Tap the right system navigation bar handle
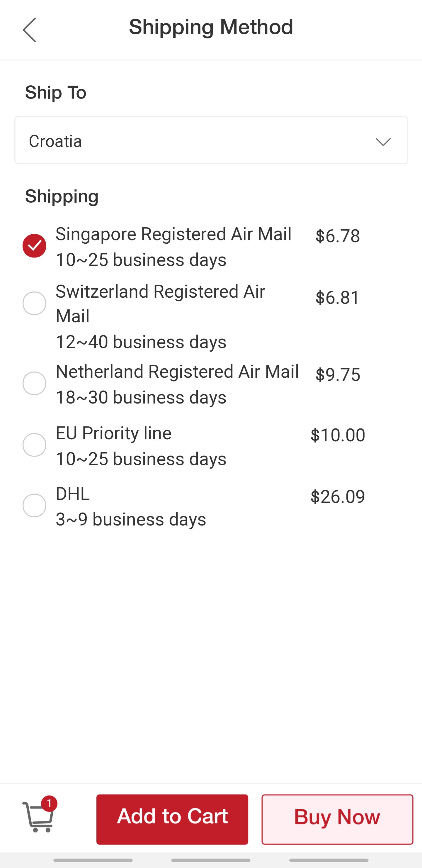The width and height of the screenshot is (422, 868). point(329,860)
